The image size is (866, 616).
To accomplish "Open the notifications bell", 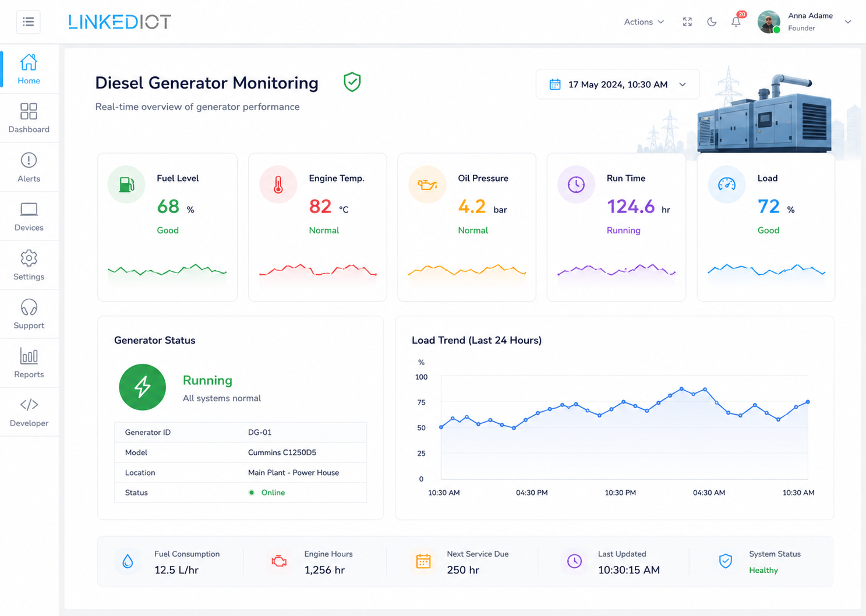I will coord(736,22).
